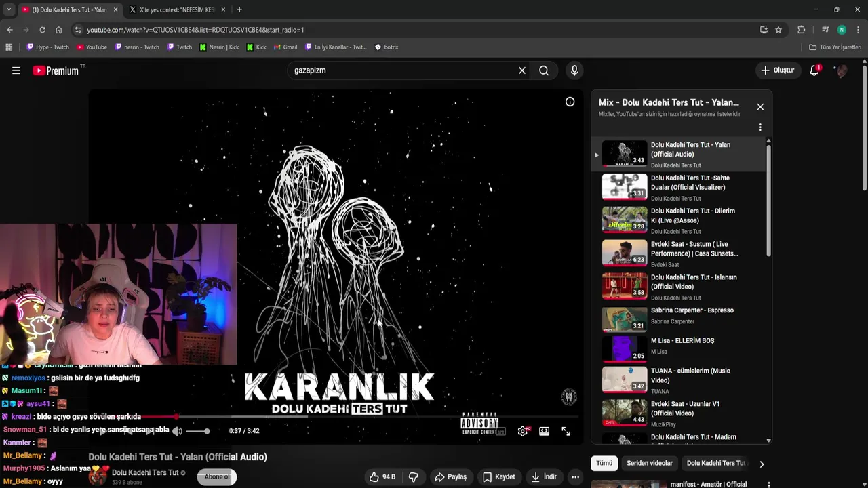Open botrix bookmark
This screenshot has width=868, height=488.
click(x=387, y=47)
